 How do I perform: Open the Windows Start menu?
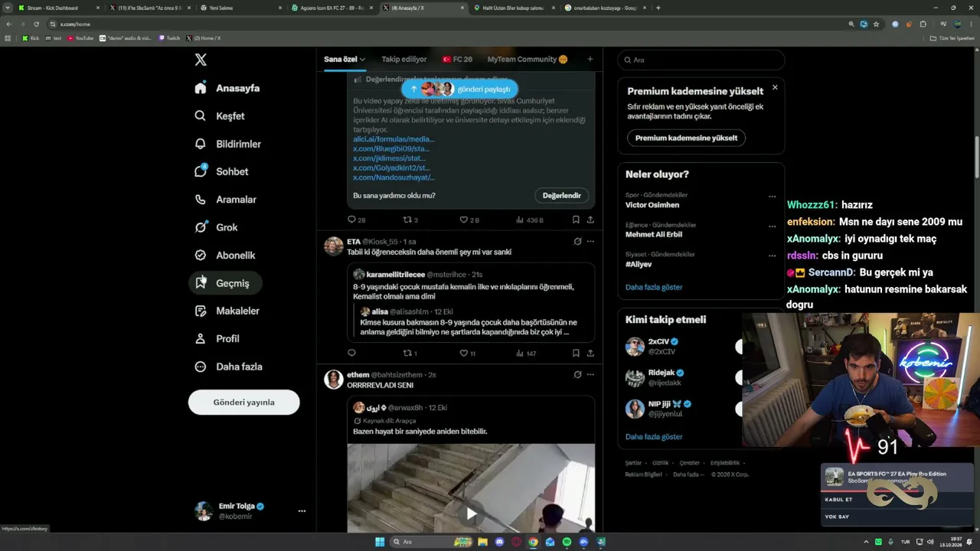tap(380, 542)
